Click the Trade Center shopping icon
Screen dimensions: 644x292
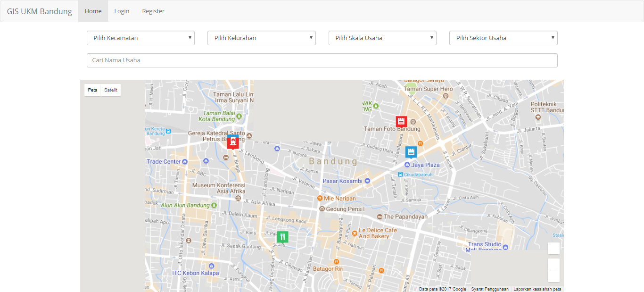coord(185,161)
